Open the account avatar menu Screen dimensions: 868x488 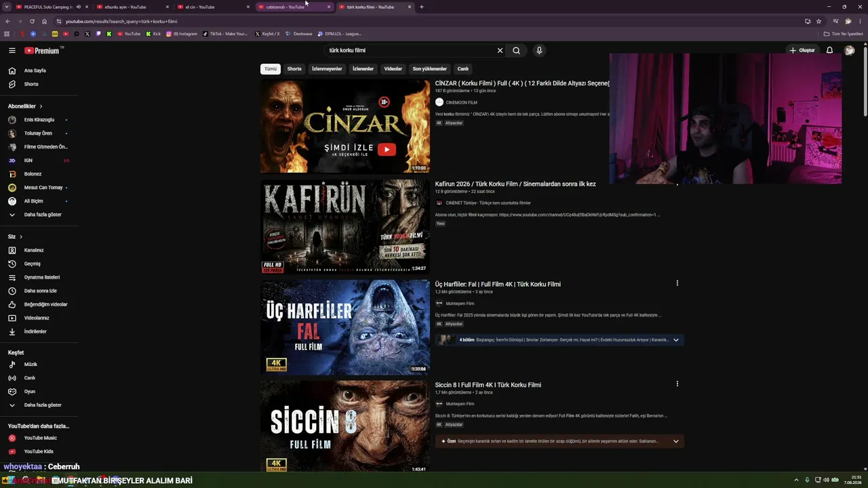tap(849, 50)
